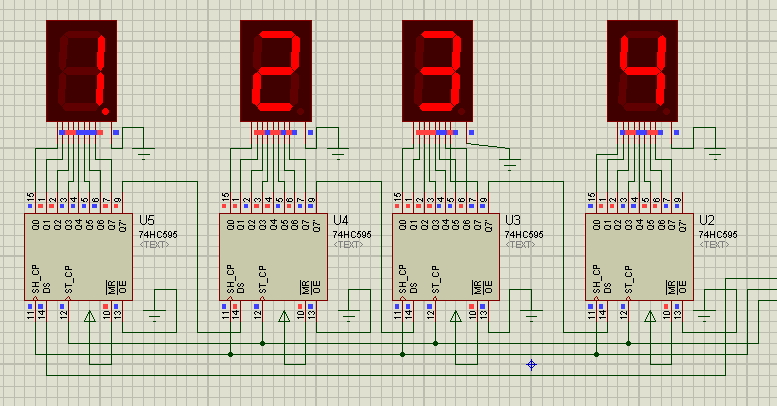The height and width of the screenshot is (406, 777).
Task: Click the 74HC595 value label beside U5
Action: click(x=158, y=234)
